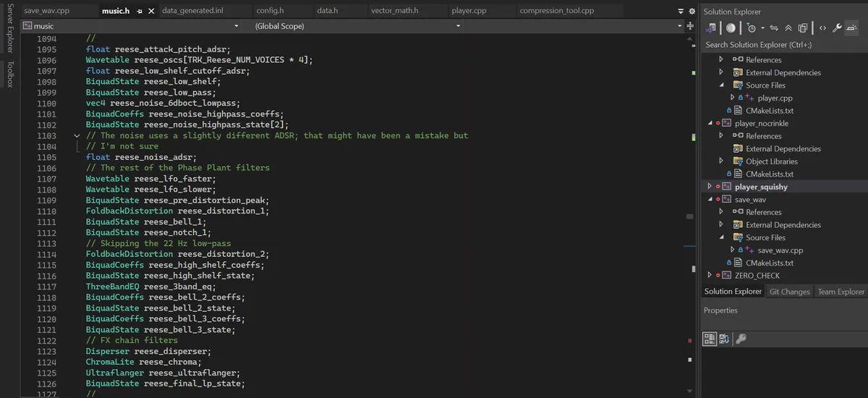The image size is (868, 398).
Task: Collapse the player_nocrinkle project
Action: point(710,123)
